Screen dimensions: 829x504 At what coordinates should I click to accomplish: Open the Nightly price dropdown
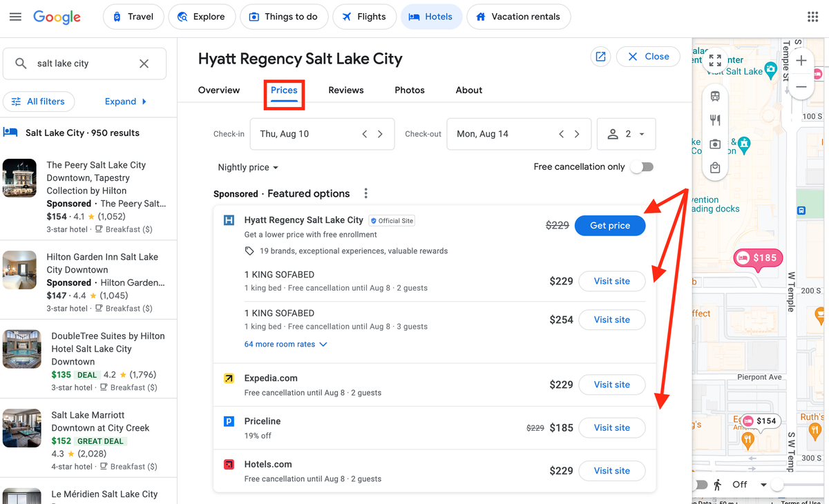(248, 168)
